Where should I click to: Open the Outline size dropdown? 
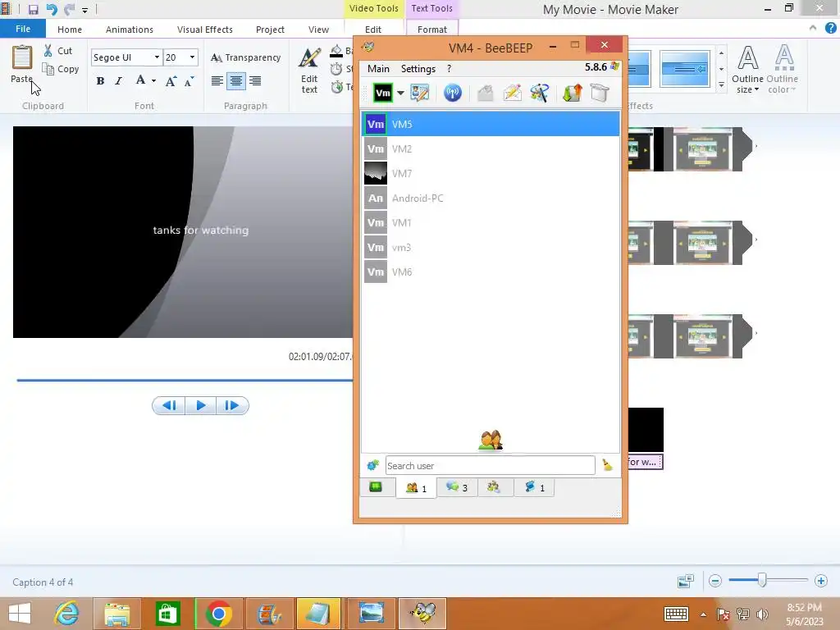tap(747, 71)
